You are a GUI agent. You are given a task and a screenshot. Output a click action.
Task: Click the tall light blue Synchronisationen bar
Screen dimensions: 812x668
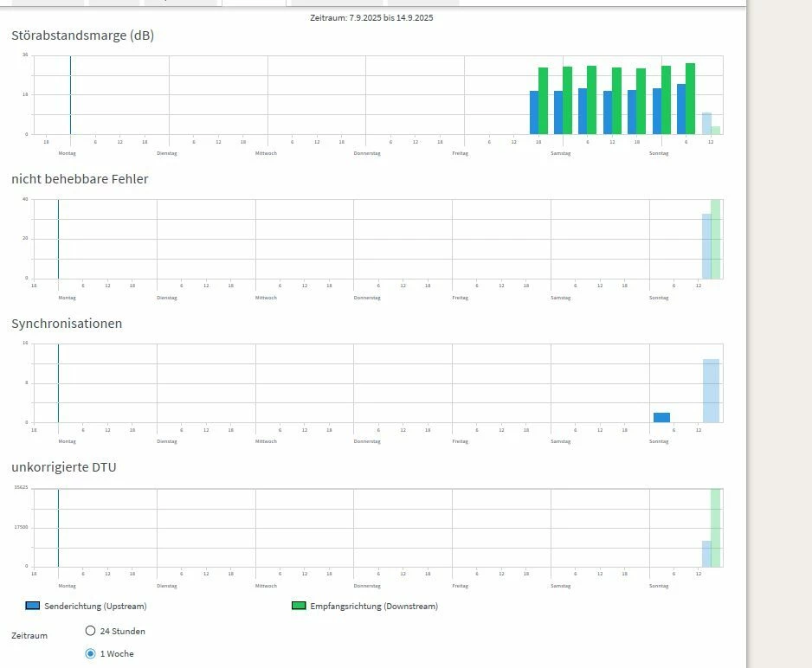[711, 390]
